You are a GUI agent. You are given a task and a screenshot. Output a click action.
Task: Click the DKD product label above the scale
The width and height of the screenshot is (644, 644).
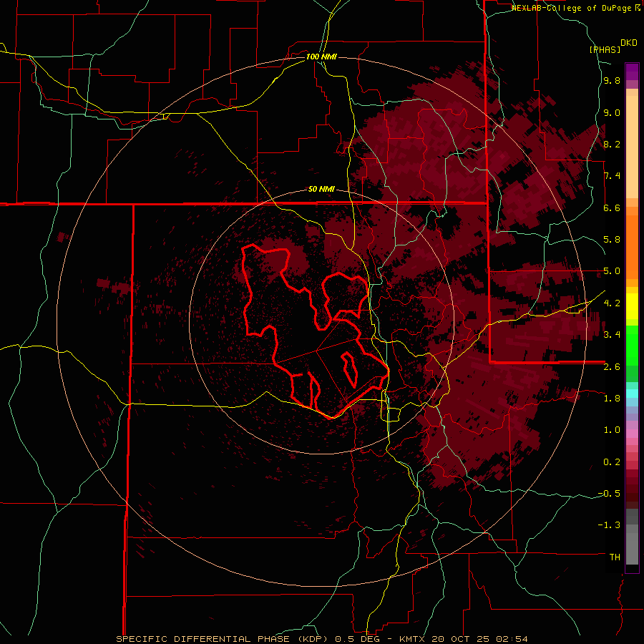tap(629, 43)
